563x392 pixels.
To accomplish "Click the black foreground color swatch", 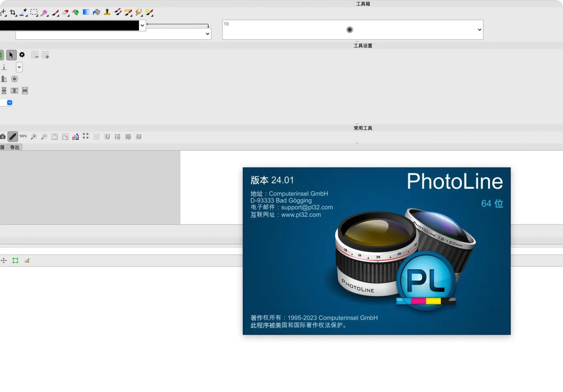I will [69, 25].
